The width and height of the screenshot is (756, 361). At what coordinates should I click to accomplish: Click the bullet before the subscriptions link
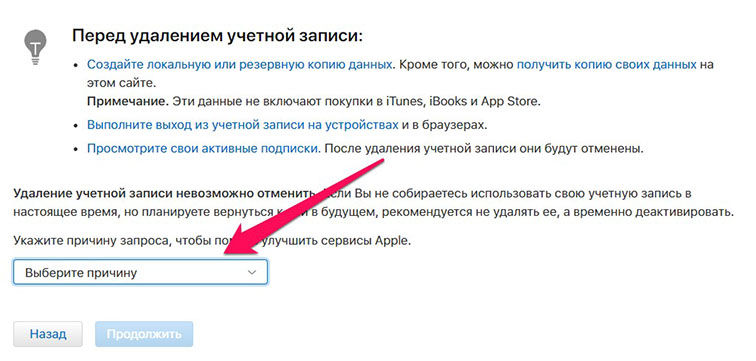tap(76, 148)
